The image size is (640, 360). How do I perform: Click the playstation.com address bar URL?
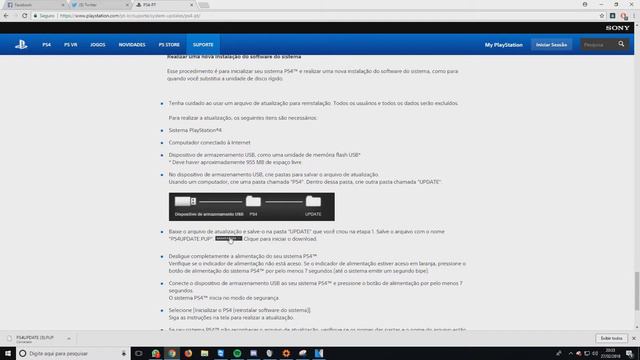[130, 16]
